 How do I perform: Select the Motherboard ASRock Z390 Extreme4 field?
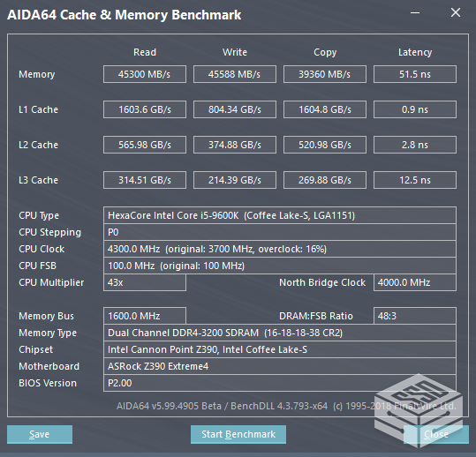[280, 366]
